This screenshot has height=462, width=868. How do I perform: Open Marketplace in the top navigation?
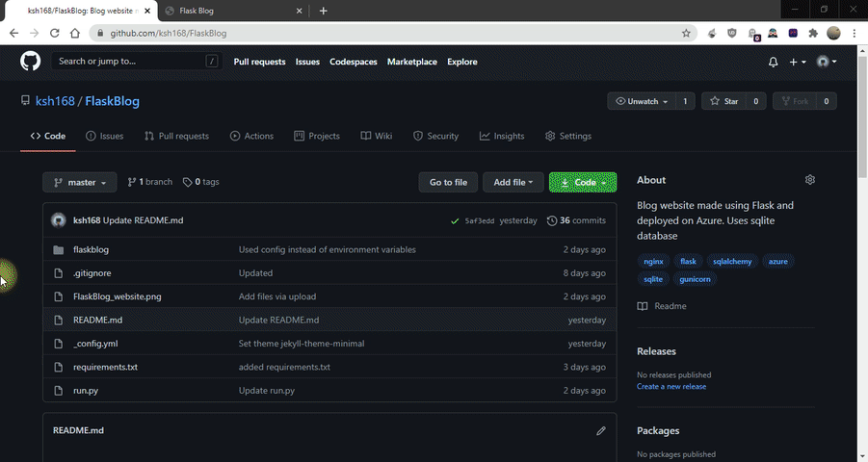point(412,62)
